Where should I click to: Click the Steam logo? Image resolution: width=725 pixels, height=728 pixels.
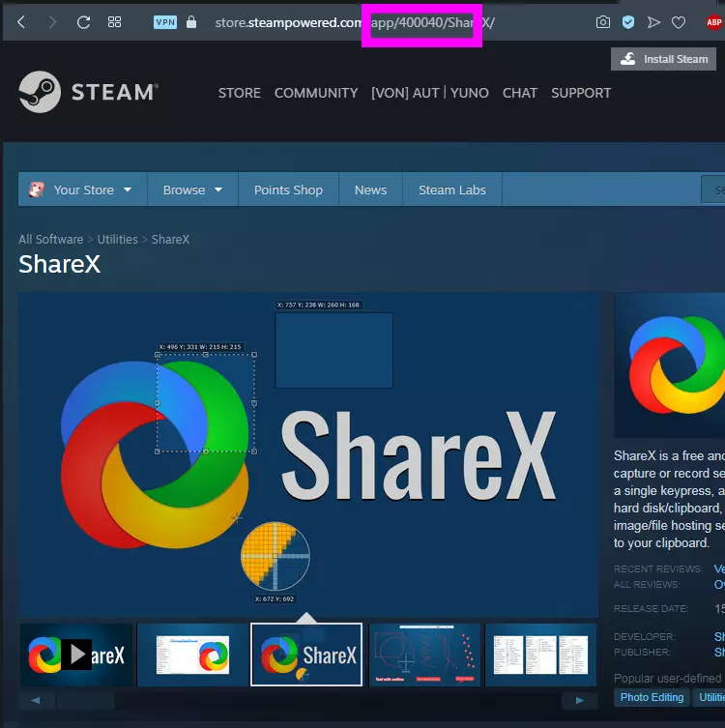point(88,92)
